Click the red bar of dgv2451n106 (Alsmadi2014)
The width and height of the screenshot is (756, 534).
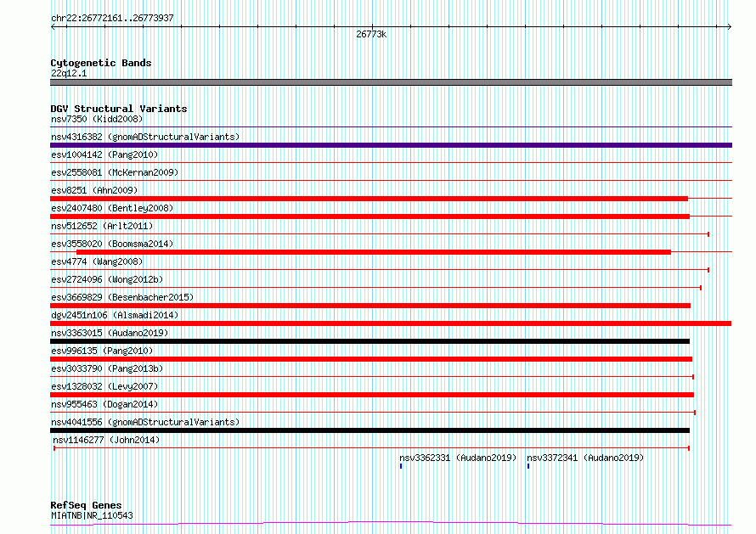coord(391,323)
